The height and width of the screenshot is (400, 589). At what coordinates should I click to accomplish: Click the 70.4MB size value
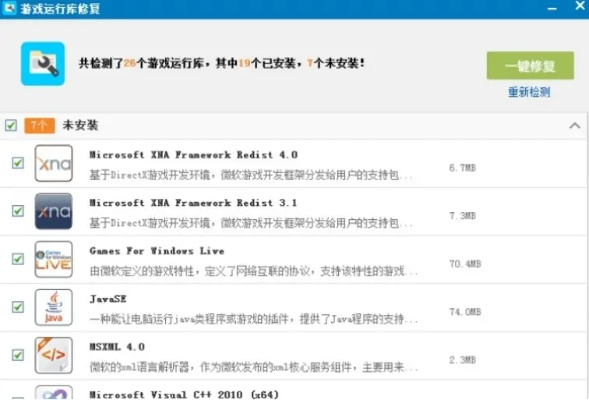[465, 264]
